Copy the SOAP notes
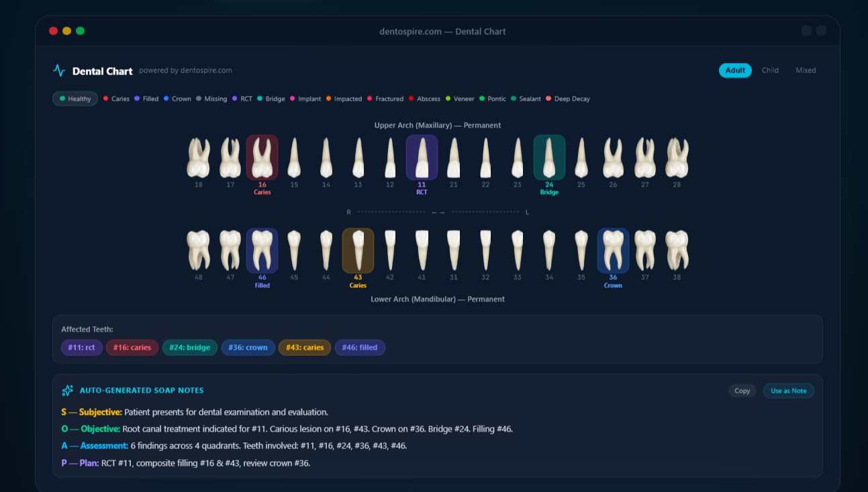 pyautogui.click(x=742, y=391)
